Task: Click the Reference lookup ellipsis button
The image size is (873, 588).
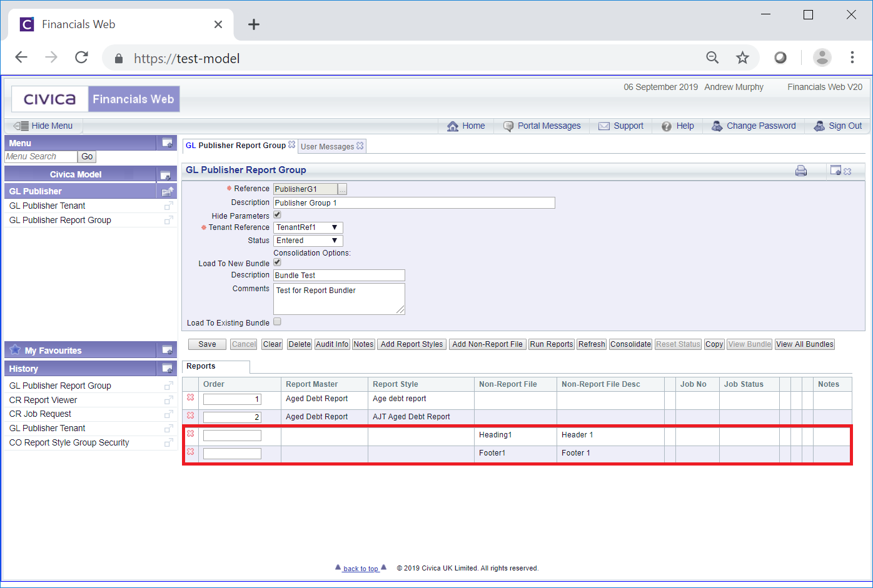Action: [x=342, y=189]
